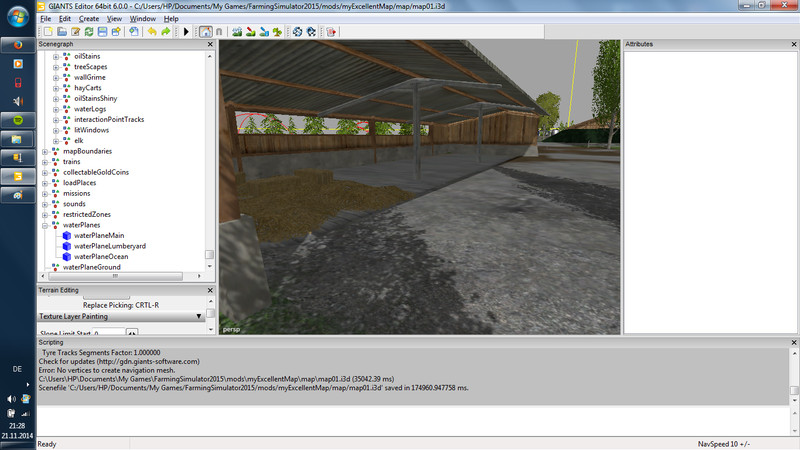Click the DE language indicator

(x=17, y=369)
